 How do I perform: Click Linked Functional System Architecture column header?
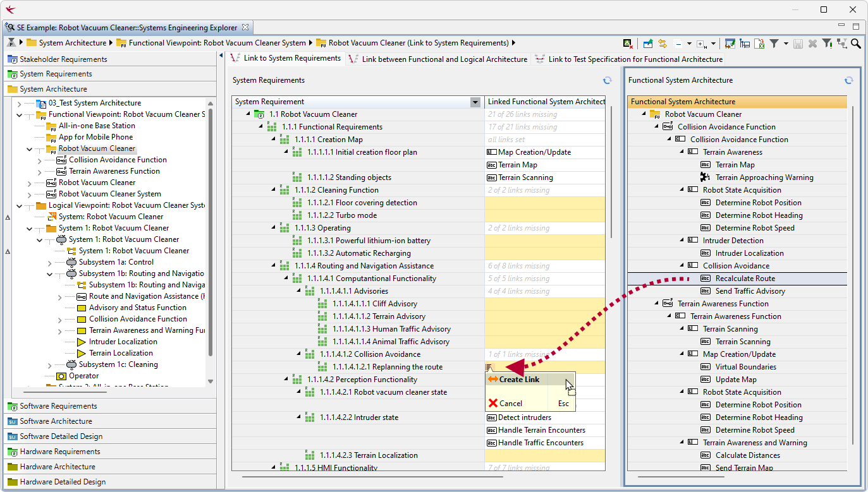tap(545, 102)
